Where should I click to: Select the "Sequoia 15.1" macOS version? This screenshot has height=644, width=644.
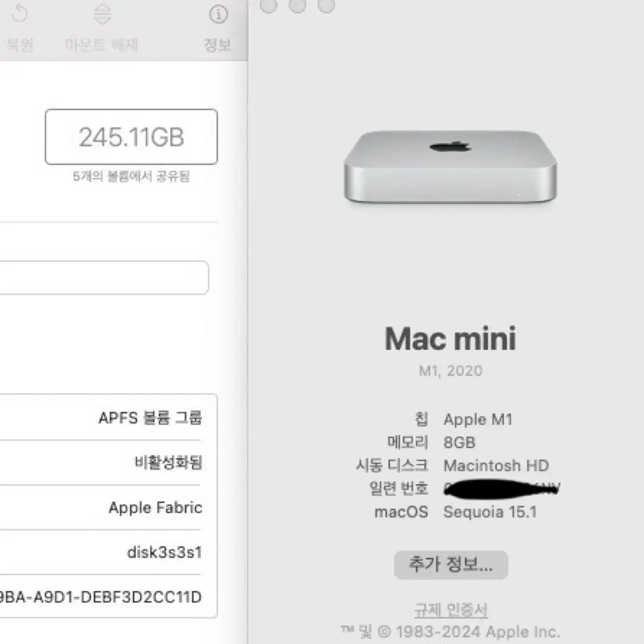pos(490,512)
